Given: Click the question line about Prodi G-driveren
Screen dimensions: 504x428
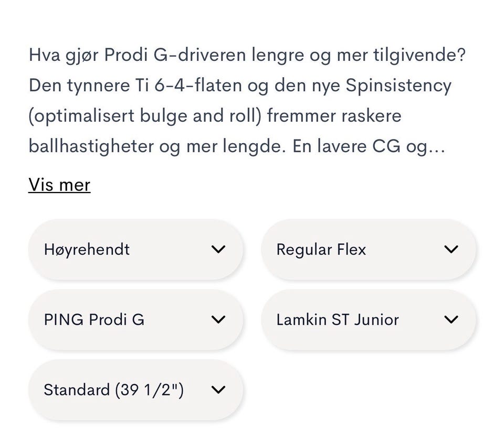Looking at the screenshot, I should click(x=247, y=55).
